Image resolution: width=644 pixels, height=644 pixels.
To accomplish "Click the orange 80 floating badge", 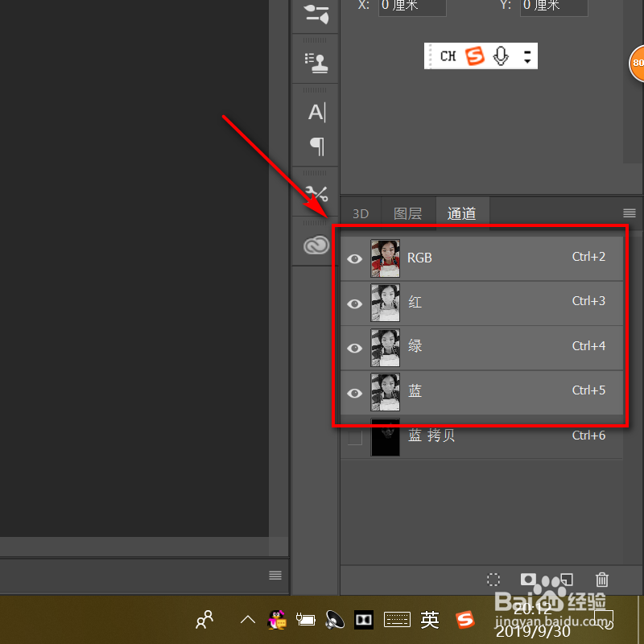I will tap(637, 64).
